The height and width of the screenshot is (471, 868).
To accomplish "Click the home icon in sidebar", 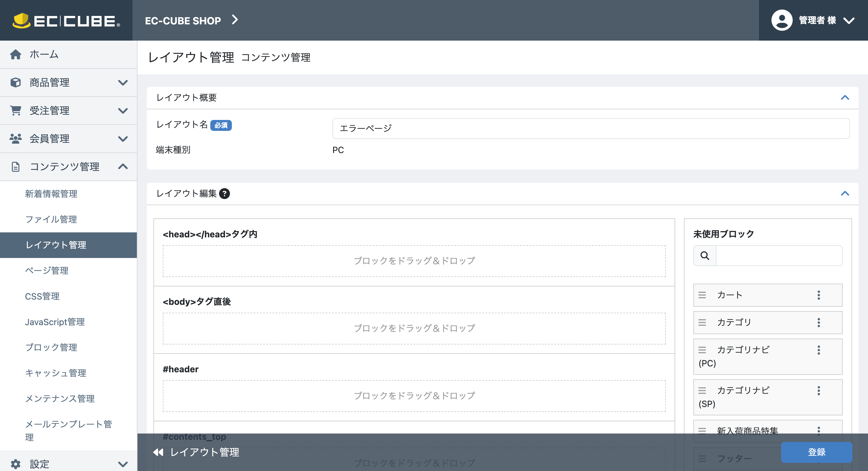I will coord(16,54).
